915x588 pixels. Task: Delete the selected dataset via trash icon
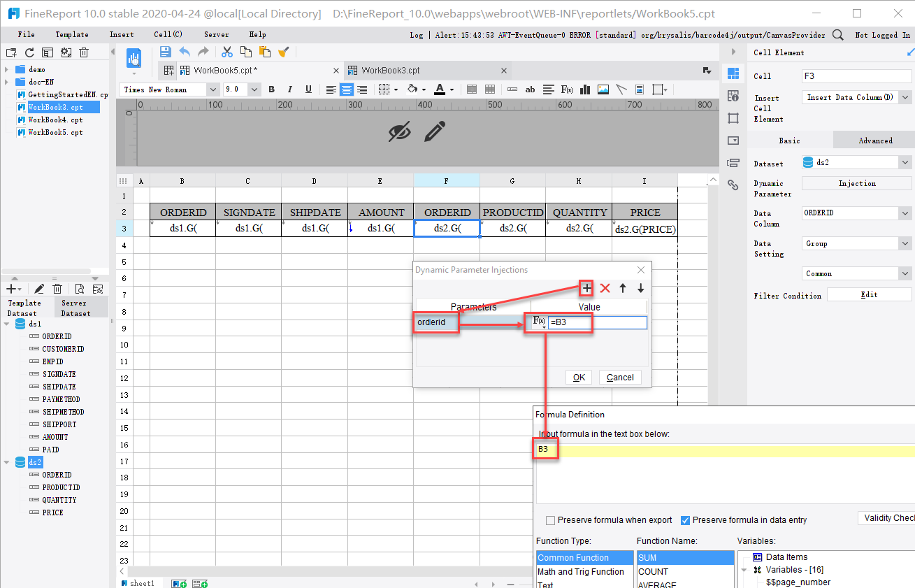tap(57, 289)
